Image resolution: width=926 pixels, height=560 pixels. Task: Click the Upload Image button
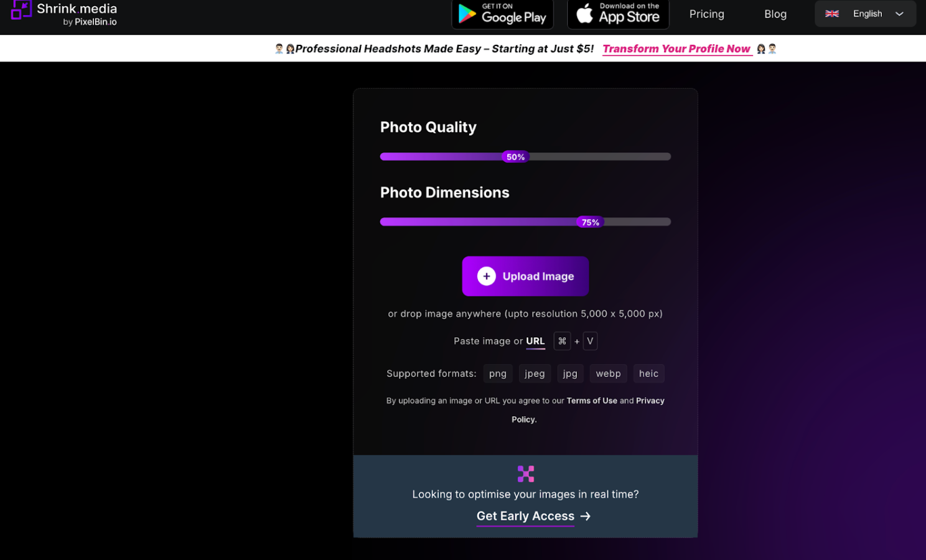point(525,276)
